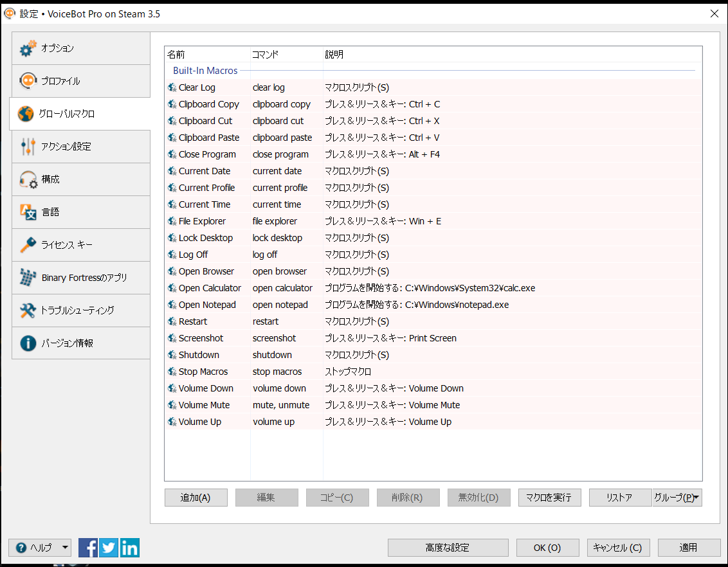The image size is (728, 567).
Task: Open the 言語 tab label
Action: click(51, 212)
